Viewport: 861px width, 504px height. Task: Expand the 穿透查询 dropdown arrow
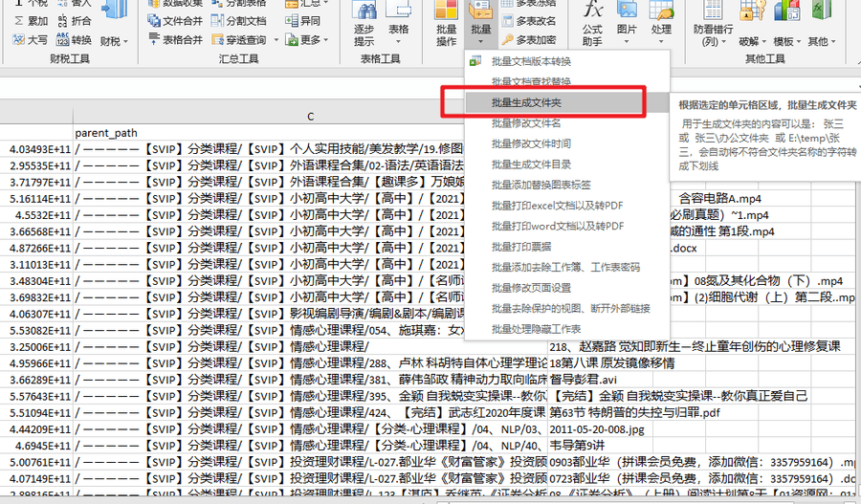click(276, 39)
